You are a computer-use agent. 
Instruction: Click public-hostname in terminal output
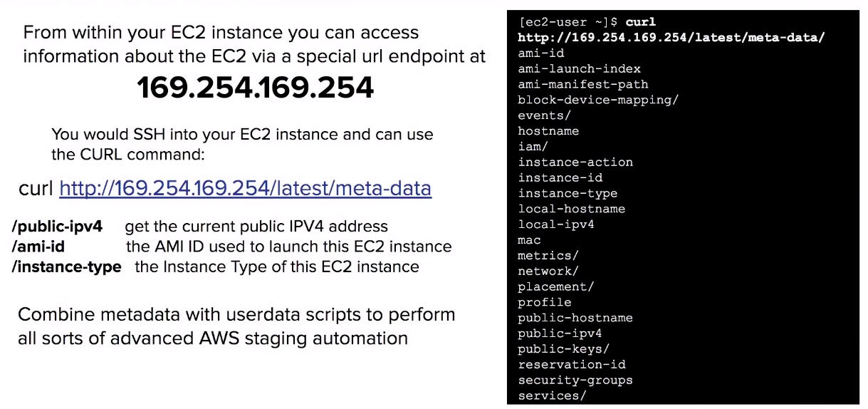575,318
